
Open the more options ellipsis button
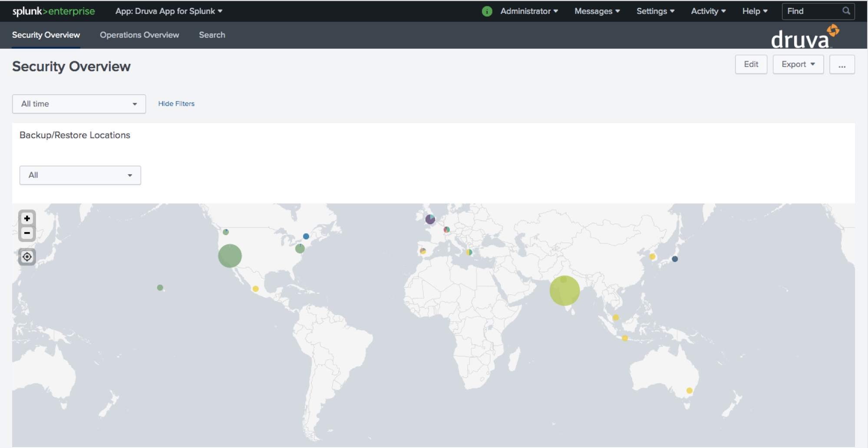point(842,64)
